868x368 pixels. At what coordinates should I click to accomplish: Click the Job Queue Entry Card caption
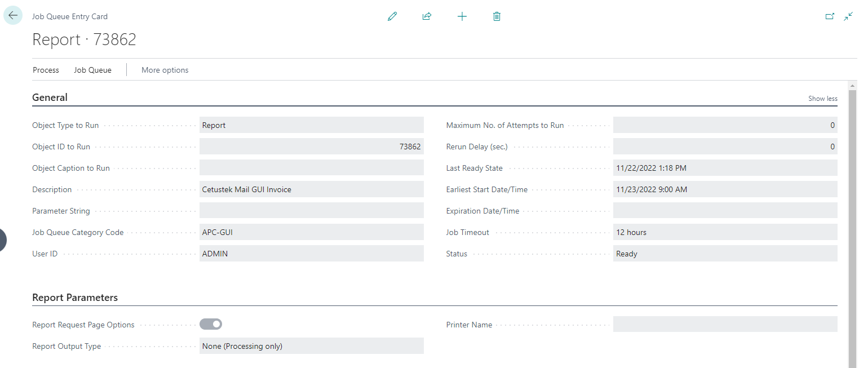tap(70, 17)
